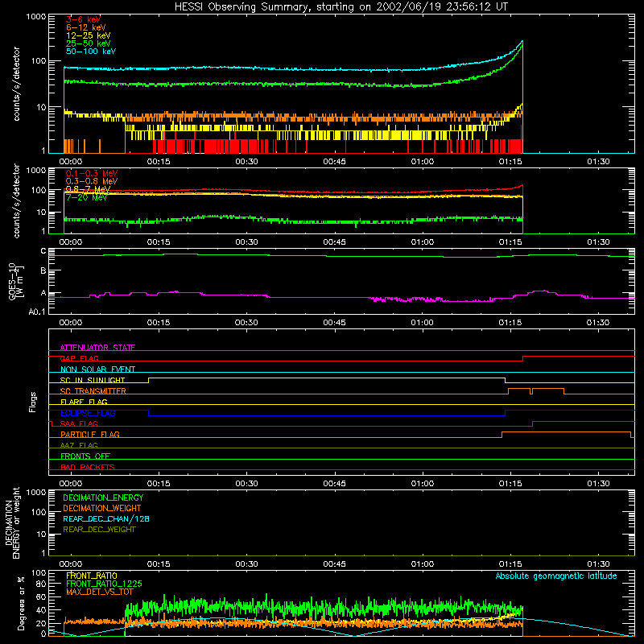The image size is (644, 644).
Task: Click the GOES-10 axis label
Action: coord(16,281)
